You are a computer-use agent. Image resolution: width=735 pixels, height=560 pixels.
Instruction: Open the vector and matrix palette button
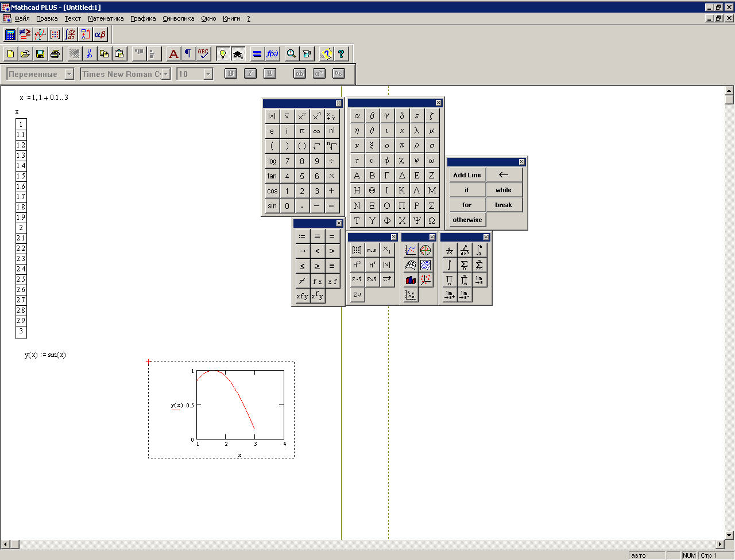[x=55, y=34]
